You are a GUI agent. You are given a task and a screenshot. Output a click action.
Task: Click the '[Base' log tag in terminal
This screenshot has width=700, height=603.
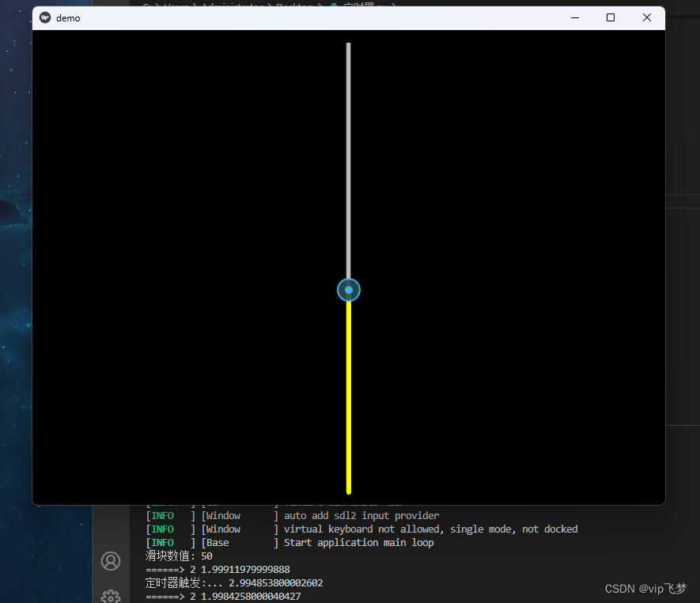pos(215,543)
